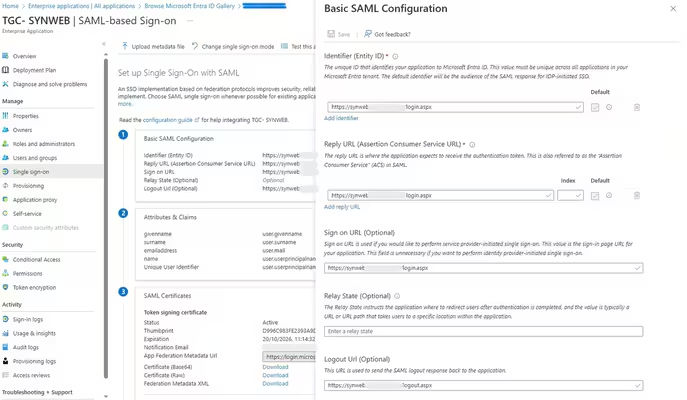This screenshot has width=687, height=400.
Task: Click the Save icon in panel toolbar
Action: tap(337, 34)
